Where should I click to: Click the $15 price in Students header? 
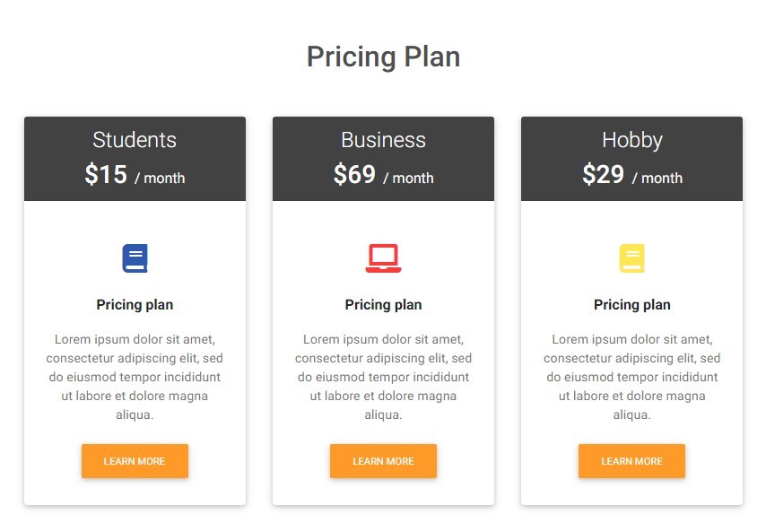pos(106,174)
